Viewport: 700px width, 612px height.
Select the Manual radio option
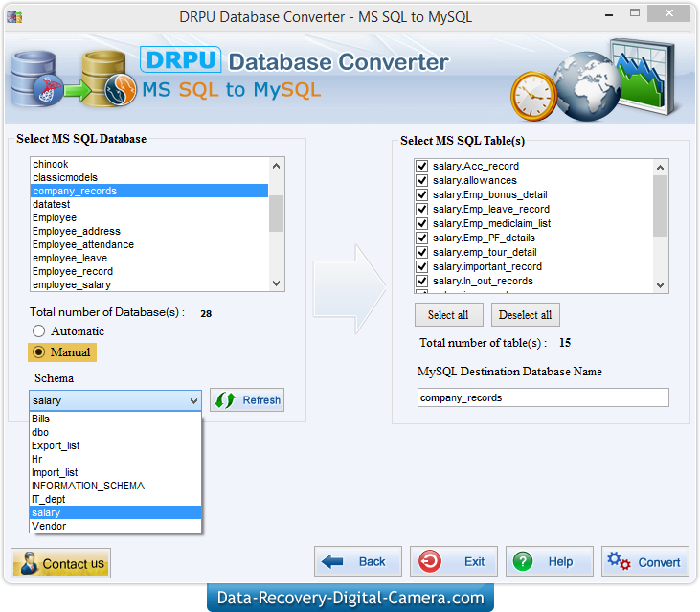pyautogui.click(x=39, y=352)
